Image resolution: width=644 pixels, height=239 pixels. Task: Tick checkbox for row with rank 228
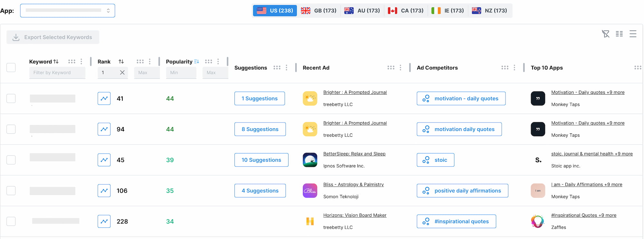pos(11,221)
